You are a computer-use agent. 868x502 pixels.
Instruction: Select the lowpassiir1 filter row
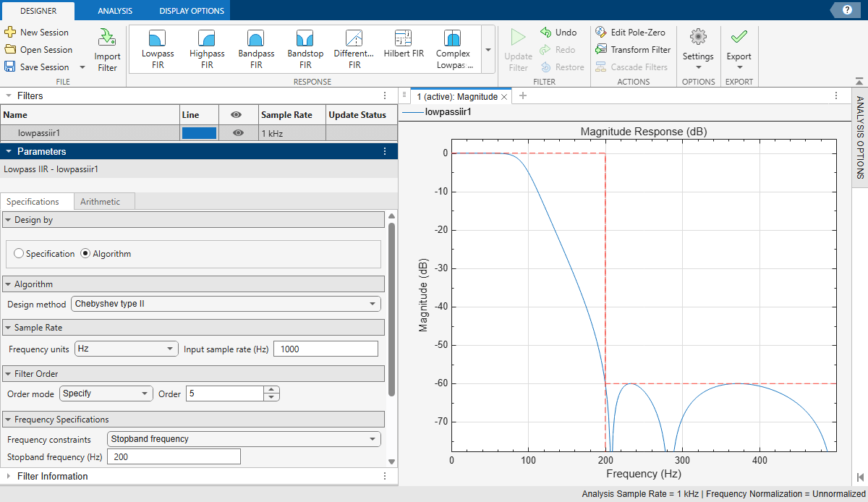(x=199, y=133)
